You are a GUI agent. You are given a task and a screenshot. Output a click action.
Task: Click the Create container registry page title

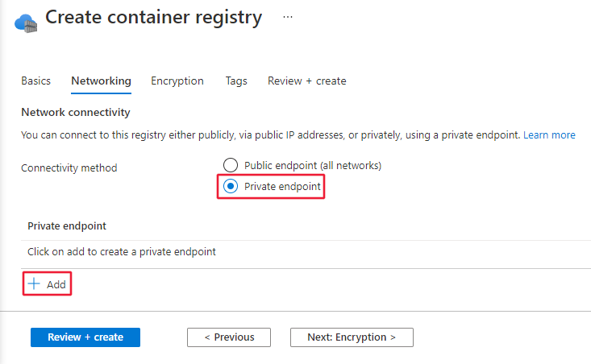tap(153, 18)
